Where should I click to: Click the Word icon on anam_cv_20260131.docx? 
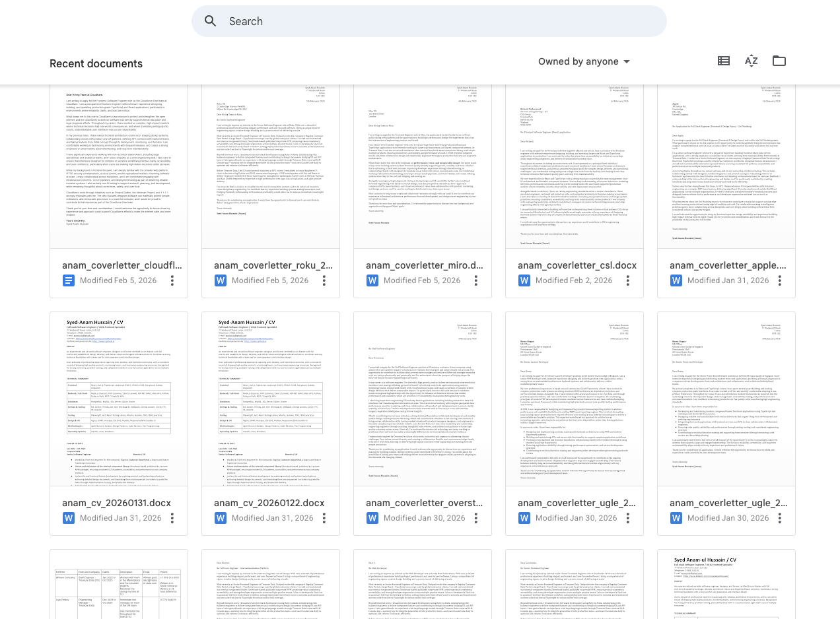[x=68, y=518]
